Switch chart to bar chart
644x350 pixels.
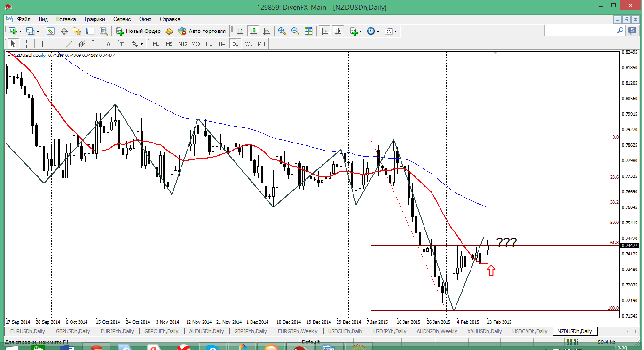coord(240,31)
